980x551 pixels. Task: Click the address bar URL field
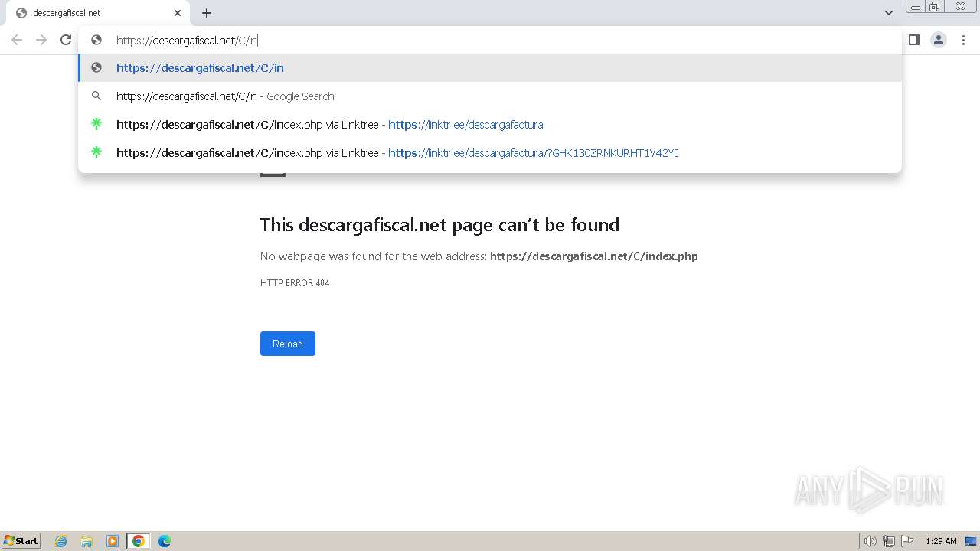pos(490,41)
